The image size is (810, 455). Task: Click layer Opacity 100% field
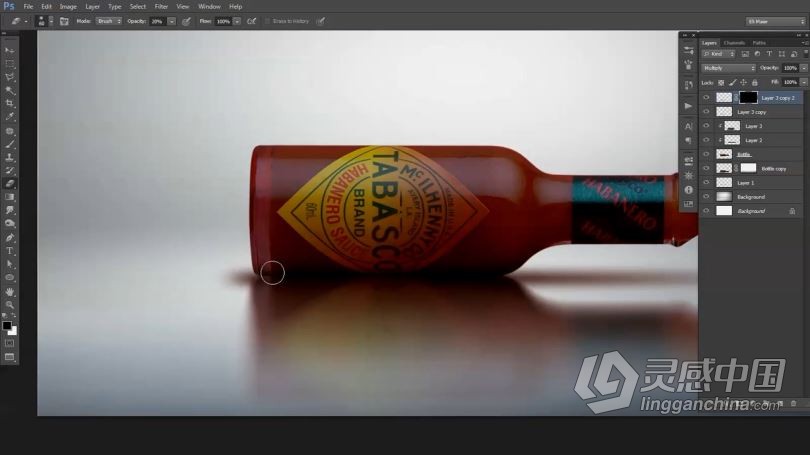click(x=790, y=68)
